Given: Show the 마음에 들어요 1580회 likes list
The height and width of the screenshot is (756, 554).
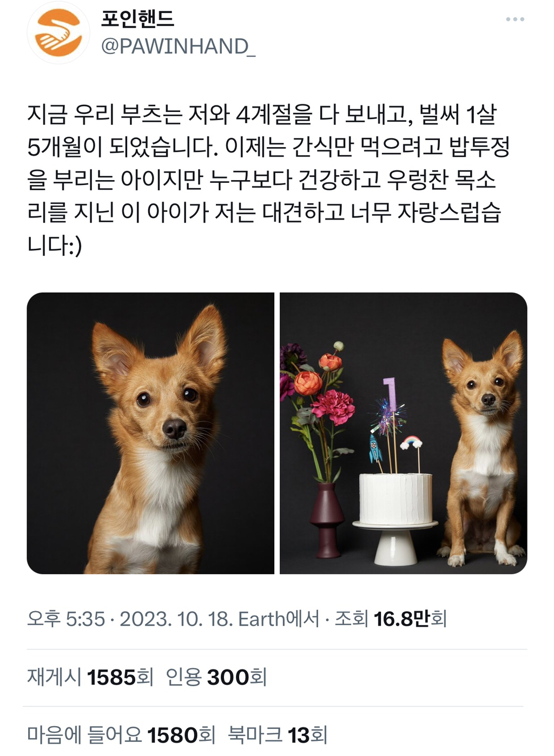Looking at the screenshot, I should [121, 735].
